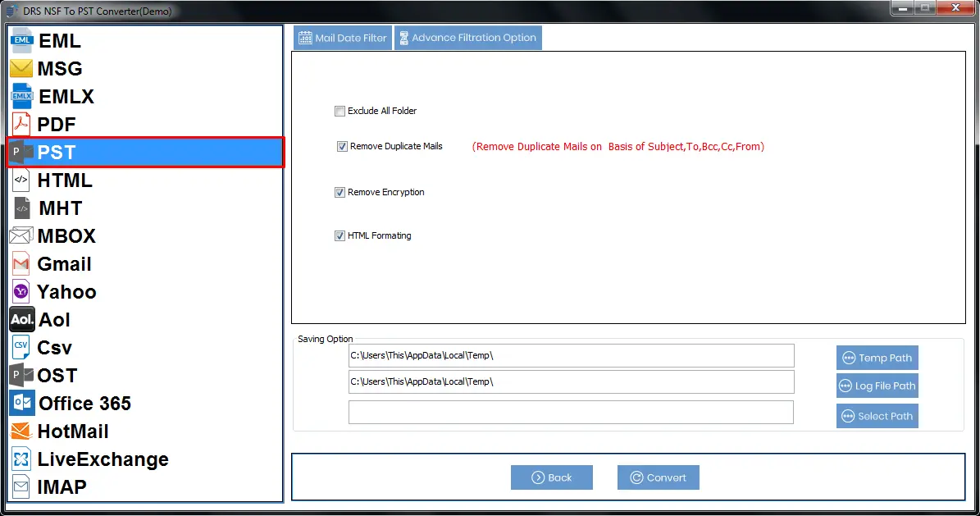Click the PST Outlook icon
The image size is (980, 516).
(x=21, y=152)
